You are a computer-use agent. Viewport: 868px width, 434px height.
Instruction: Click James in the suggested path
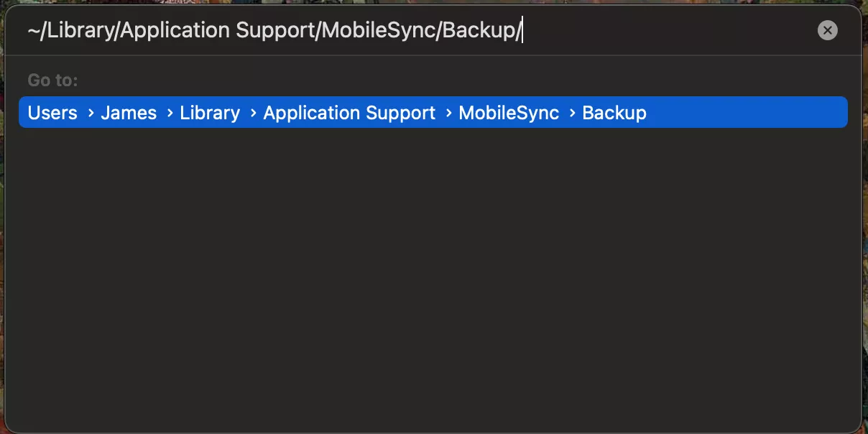click(x=129, y=113)
